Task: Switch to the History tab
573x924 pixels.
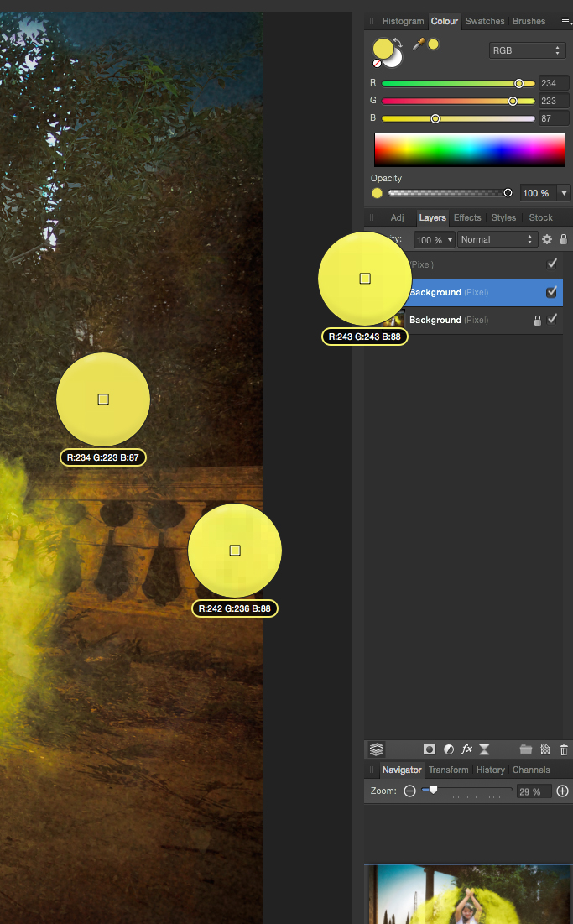Action: (491, 770)
